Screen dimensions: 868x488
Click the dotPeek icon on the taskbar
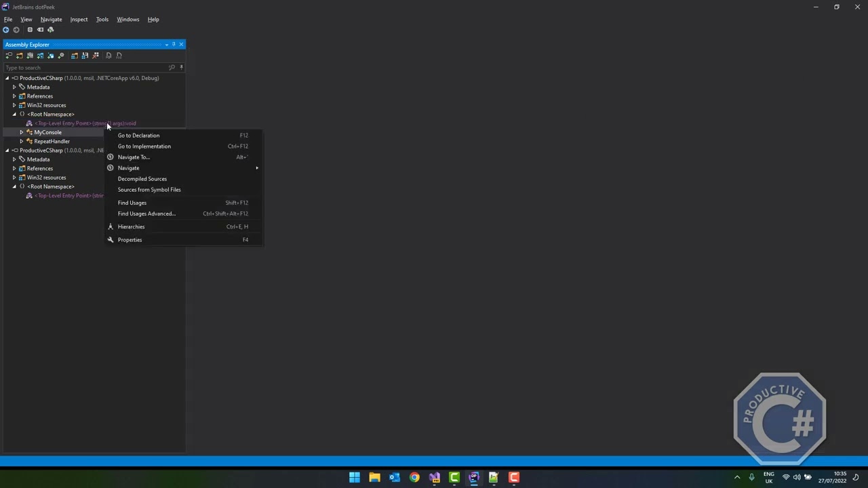474,477
